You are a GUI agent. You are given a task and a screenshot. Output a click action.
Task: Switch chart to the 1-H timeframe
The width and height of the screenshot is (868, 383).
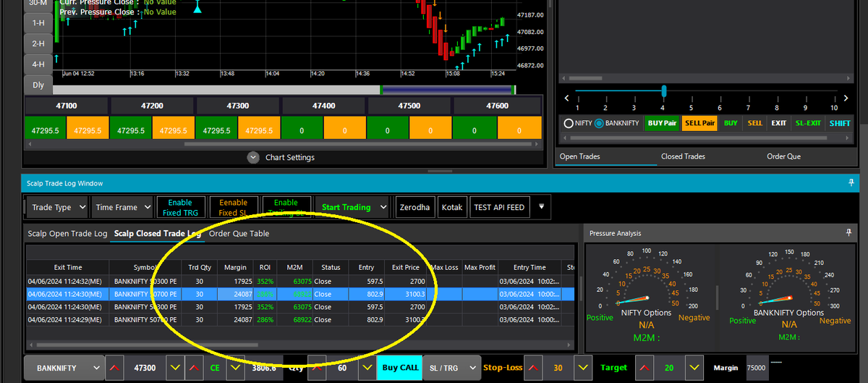coord(38,22)
